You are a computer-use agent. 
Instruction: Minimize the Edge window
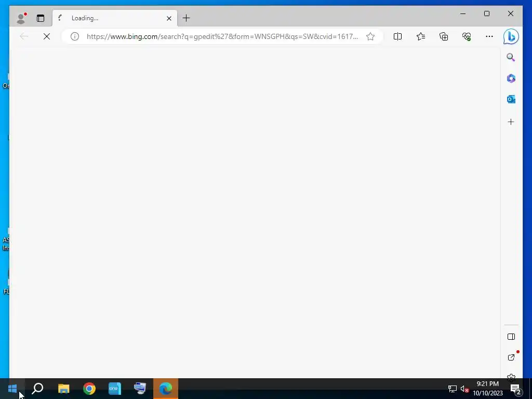[x=463, y=14]
